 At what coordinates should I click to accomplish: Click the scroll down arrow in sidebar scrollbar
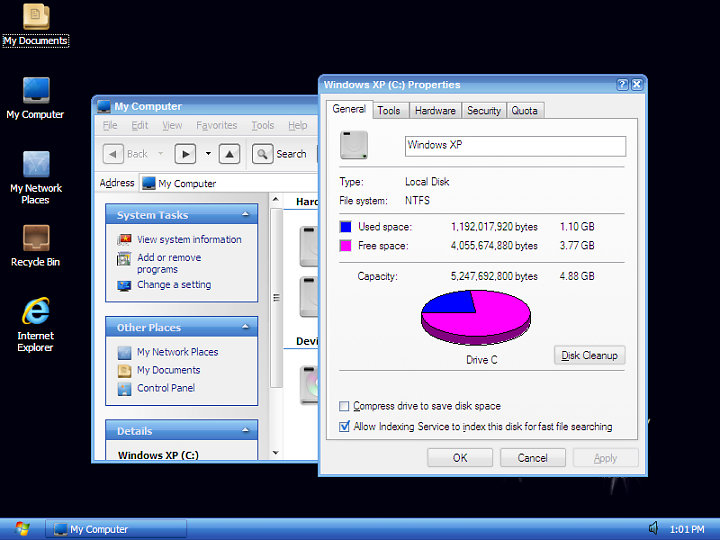coord(276,453)
